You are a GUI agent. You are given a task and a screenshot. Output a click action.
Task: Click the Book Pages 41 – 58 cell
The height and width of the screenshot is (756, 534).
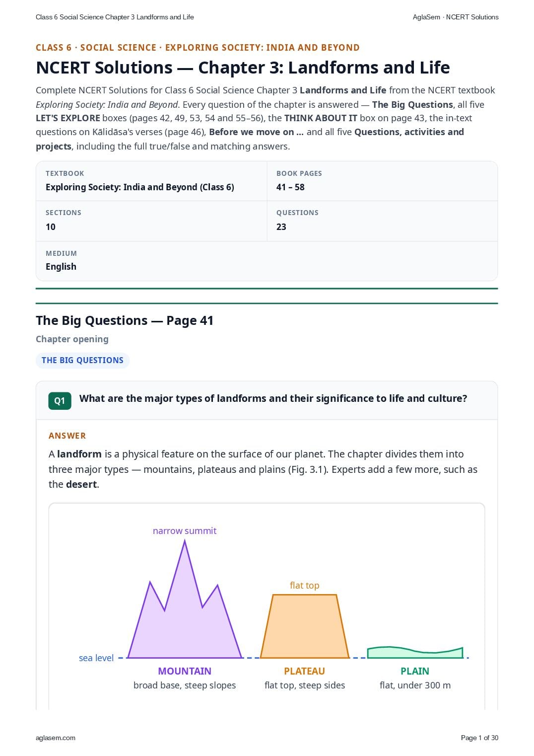click(382, 181)
